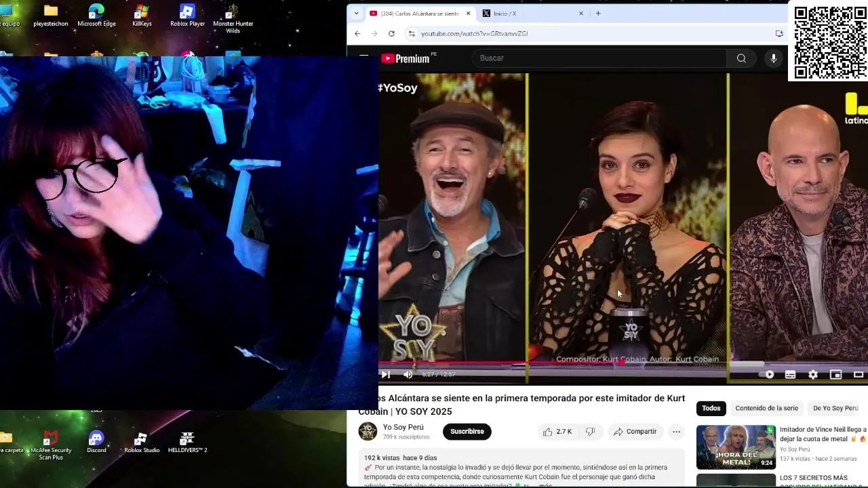Skip to next video in player
Screen dimensions: 868x488
point(385,374)
